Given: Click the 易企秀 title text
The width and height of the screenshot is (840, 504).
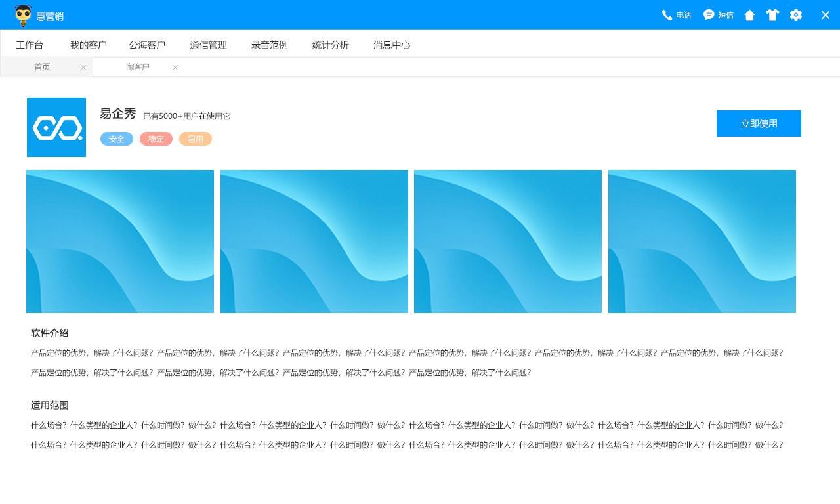Looking at the screenshot, I should click(x=118, y=114).
